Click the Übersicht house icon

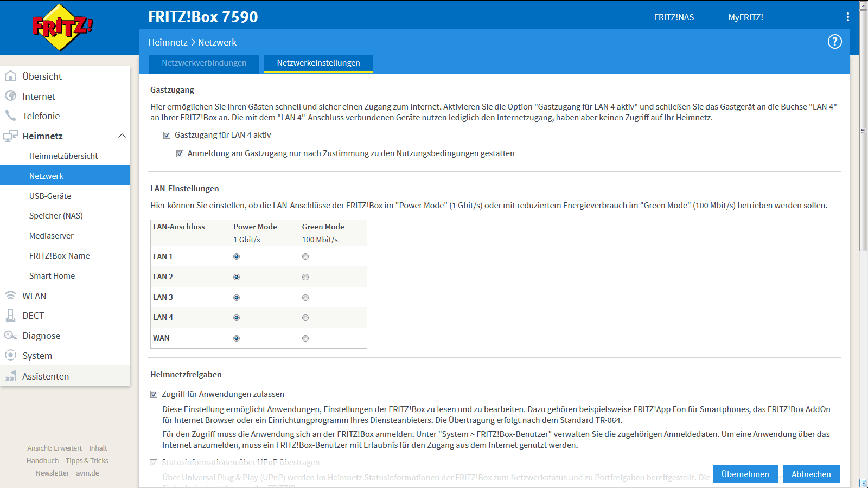tap(10, 76)
